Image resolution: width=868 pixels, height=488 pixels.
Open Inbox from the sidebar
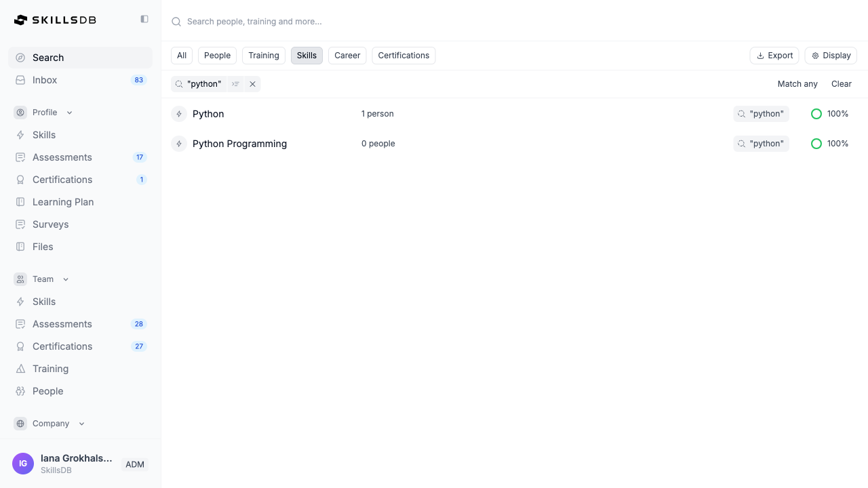pyautogui.click(x=45, y=80)
